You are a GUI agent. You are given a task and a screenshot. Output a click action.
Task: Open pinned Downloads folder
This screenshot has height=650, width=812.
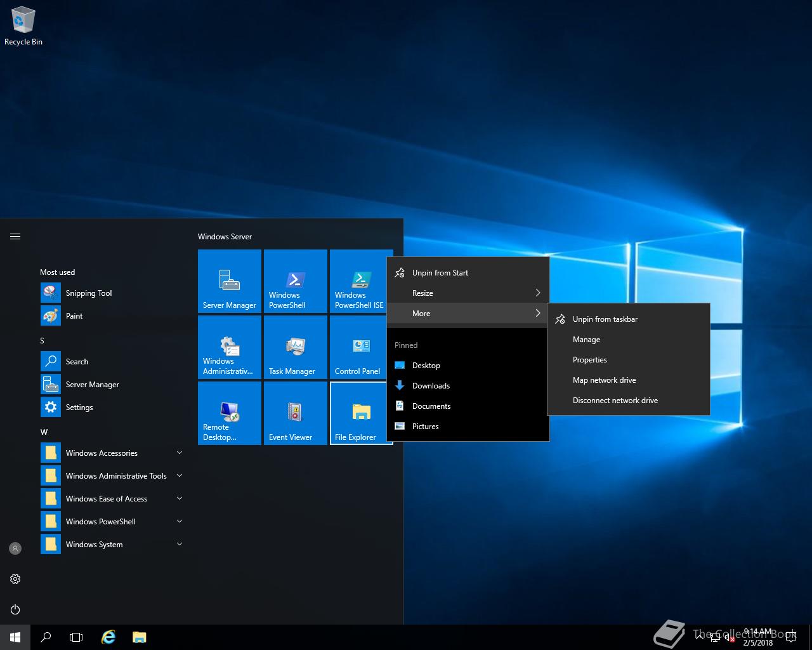(468, 386)
